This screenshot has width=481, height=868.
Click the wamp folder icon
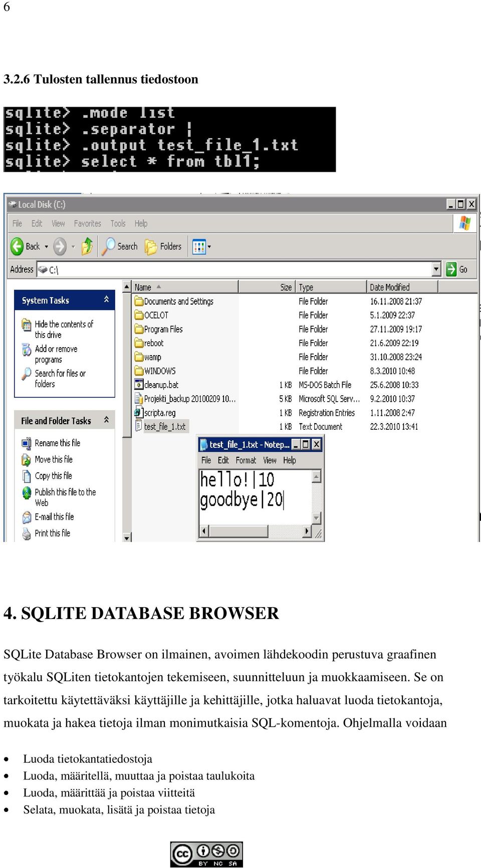pyautogui.click(x=139, y=357)
